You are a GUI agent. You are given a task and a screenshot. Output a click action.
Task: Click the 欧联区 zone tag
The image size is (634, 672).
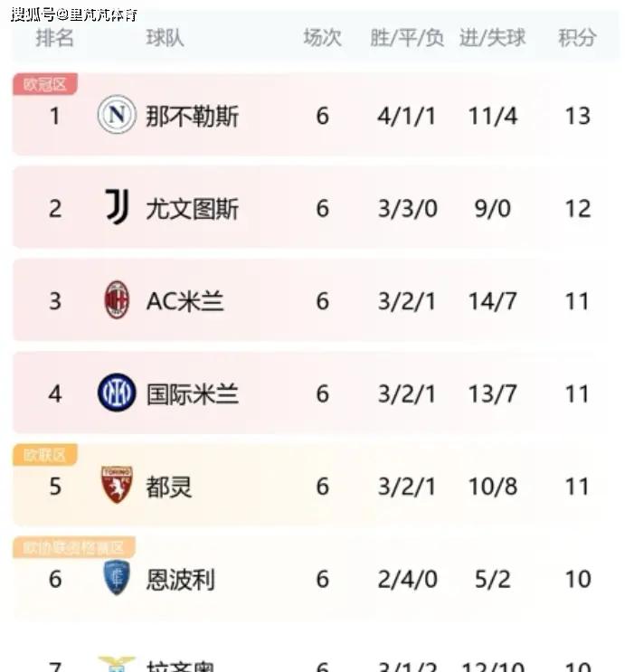point(45,455)
